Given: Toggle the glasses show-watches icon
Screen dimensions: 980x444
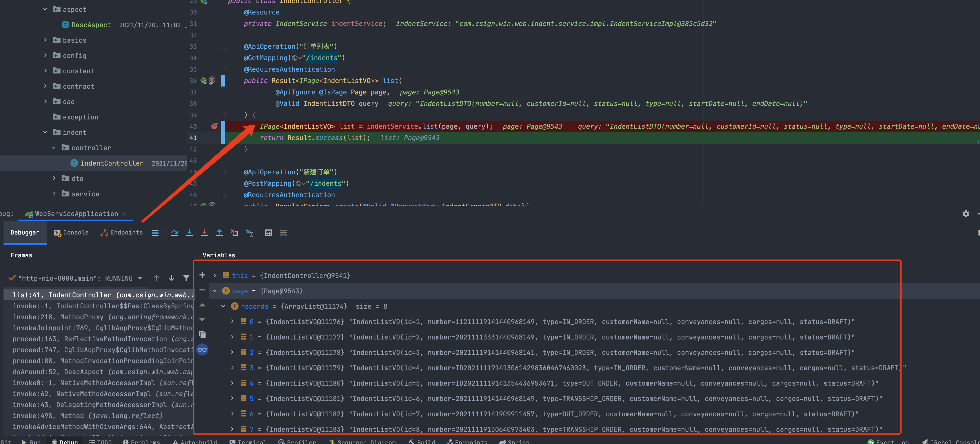Looking at the screenshot, I should 202,350.
